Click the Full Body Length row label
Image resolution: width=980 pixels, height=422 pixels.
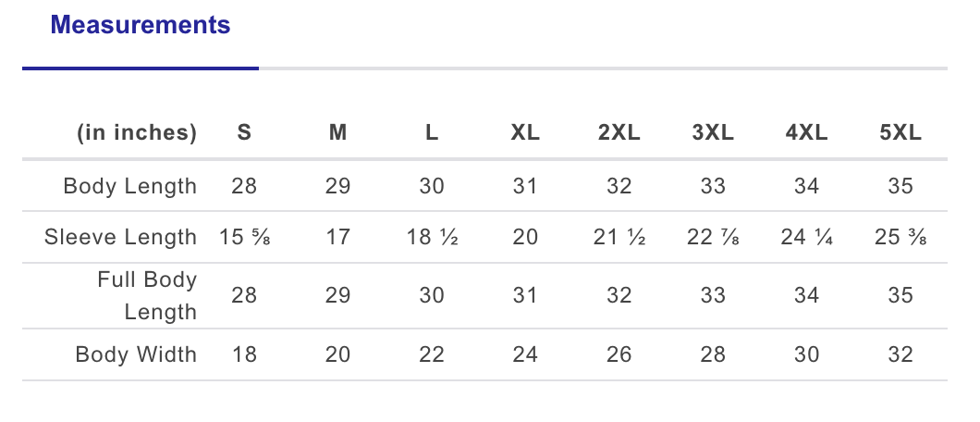click(x=147, y=295)
